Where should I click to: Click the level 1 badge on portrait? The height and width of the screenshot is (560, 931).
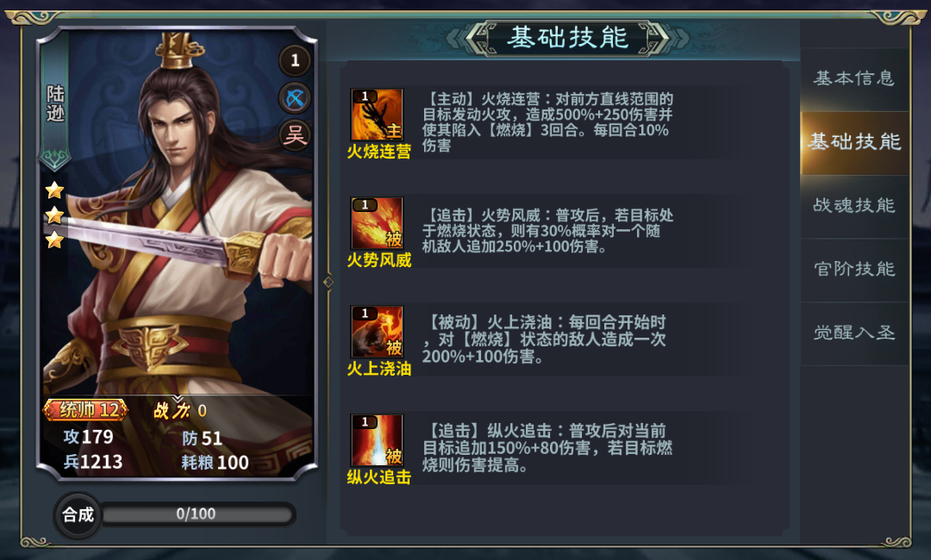click(x=295, y=60)
